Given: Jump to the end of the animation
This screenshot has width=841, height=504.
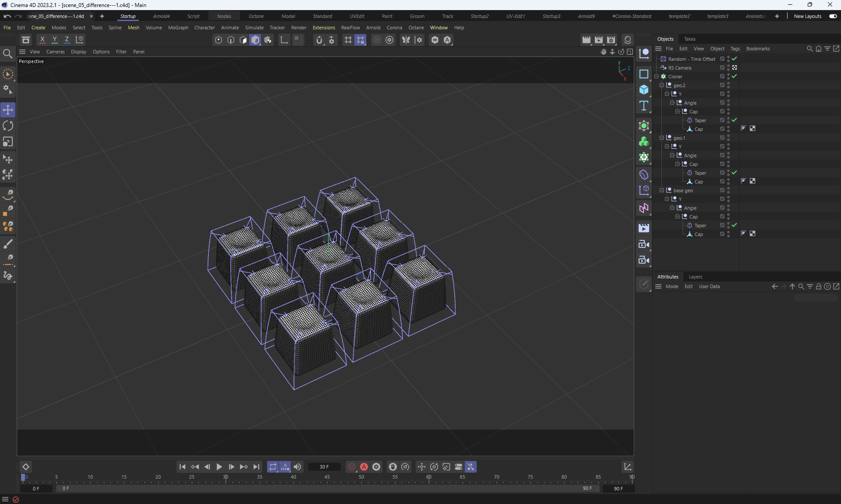Looking at the screenshot, I should pos(256,467).
